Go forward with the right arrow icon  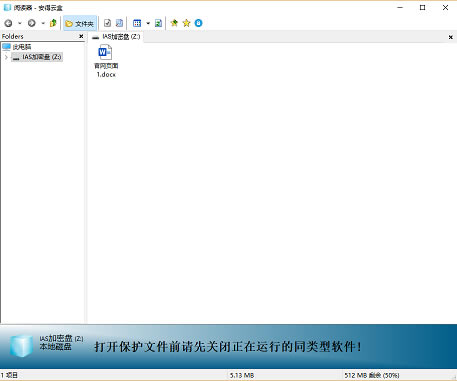(32, 23)
